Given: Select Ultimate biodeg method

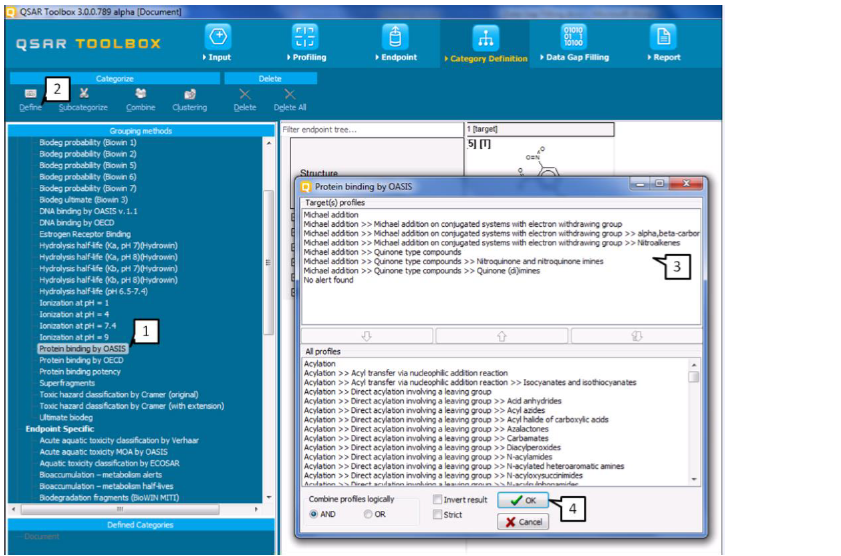Looking at the screenshot, I should point(66,417).
